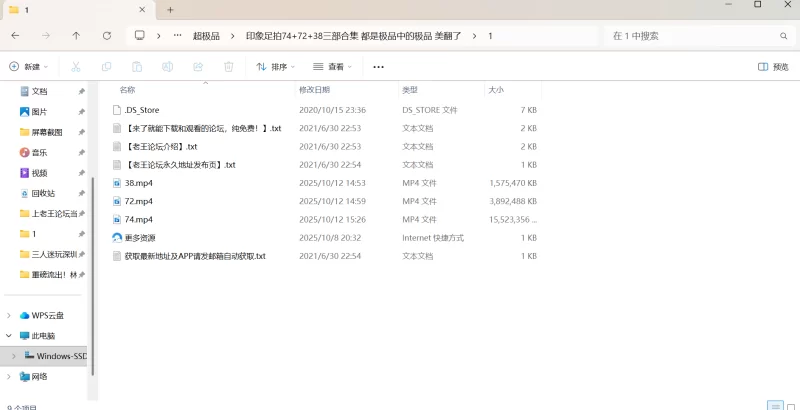The image size is (800, 410).
Task: Click the Copy icon in the toolbar
Action: coord(106,67)
